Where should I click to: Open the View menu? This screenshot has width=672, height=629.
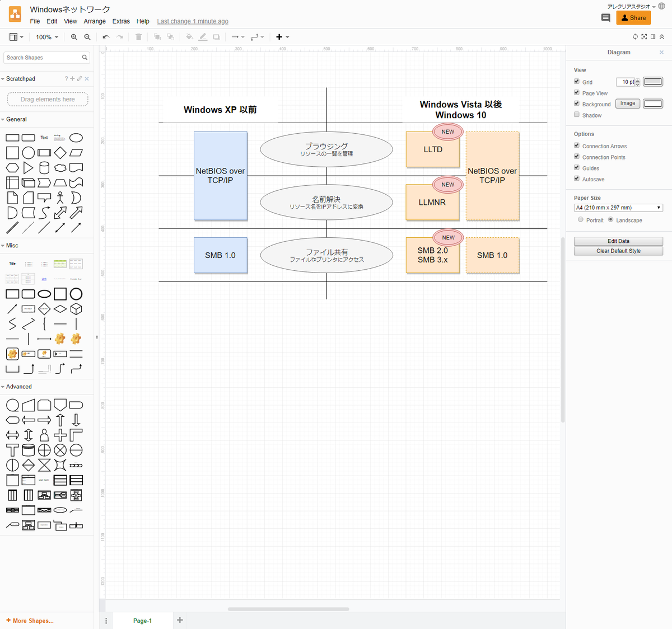[x=71, y=21]
